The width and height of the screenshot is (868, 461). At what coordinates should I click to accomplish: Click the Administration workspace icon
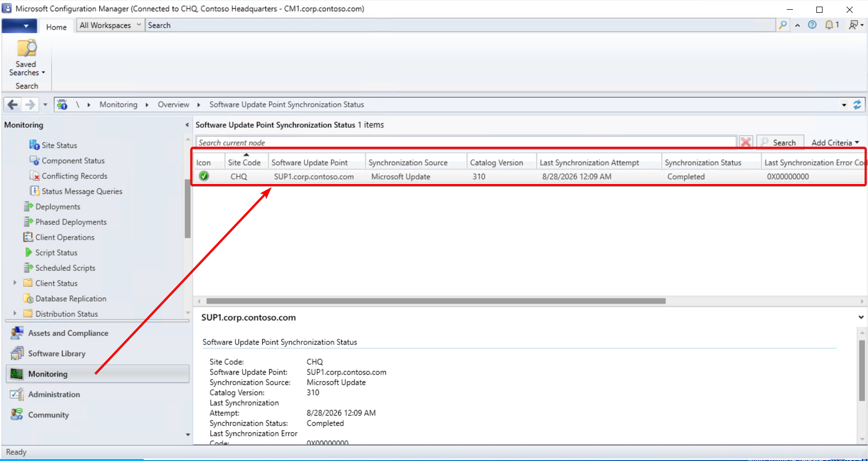click(17, 395)
